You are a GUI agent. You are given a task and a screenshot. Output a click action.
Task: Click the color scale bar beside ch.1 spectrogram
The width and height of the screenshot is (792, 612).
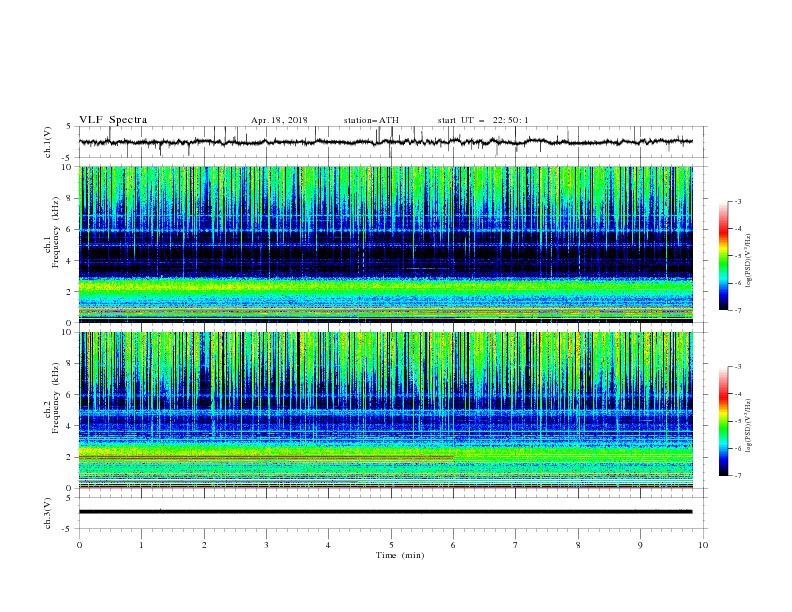(724, 256)
